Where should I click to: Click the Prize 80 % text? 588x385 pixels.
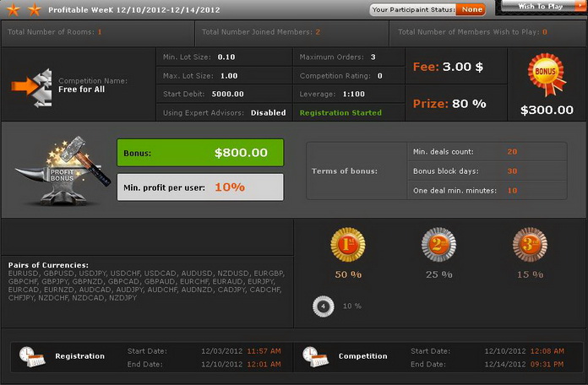449,104
